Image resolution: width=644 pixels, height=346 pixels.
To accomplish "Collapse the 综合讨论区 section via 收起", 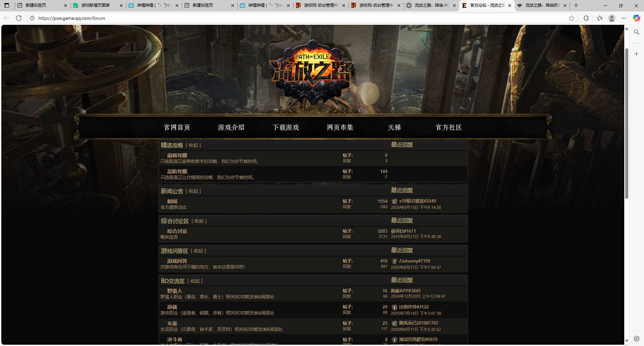I will (199, 221).
